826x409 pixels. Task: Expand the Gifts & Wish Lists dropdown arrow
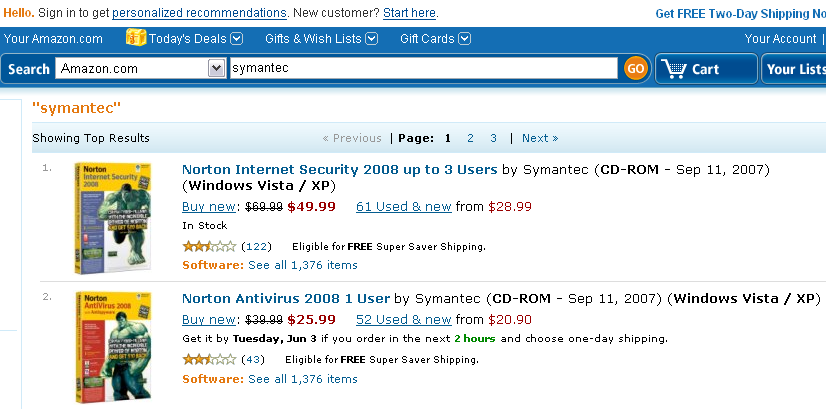pyautogui.click(x=371, y=39)
